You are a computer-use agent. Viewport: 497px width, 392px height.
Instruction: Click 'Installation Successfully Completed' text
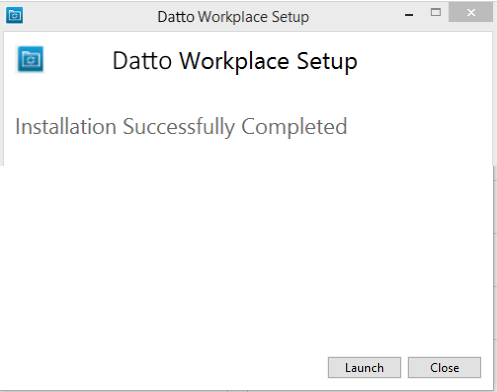181,127
